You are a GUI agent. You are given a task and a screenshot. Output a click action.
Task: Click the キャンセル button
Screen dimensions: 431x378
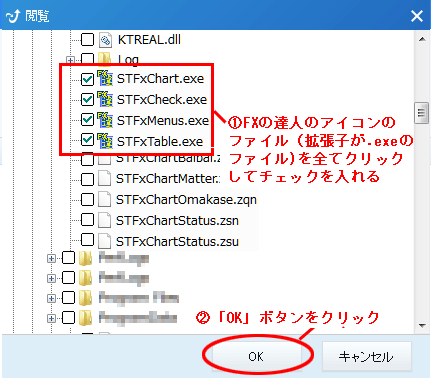tap(366, 356)
